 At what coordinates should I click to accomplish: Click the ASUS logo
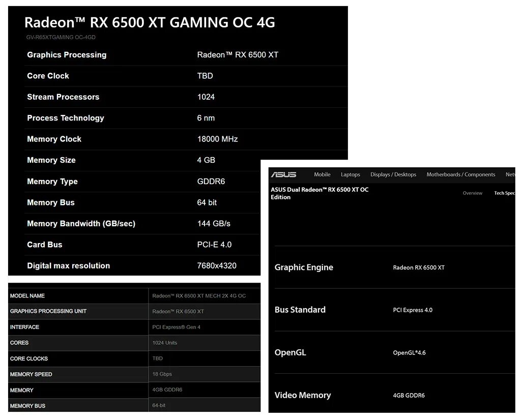click(x=283, y=174)
